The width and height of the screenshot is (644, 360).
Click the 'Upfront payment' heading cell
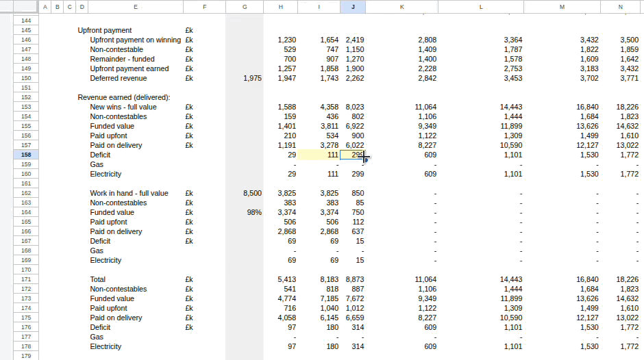(105, 30)
